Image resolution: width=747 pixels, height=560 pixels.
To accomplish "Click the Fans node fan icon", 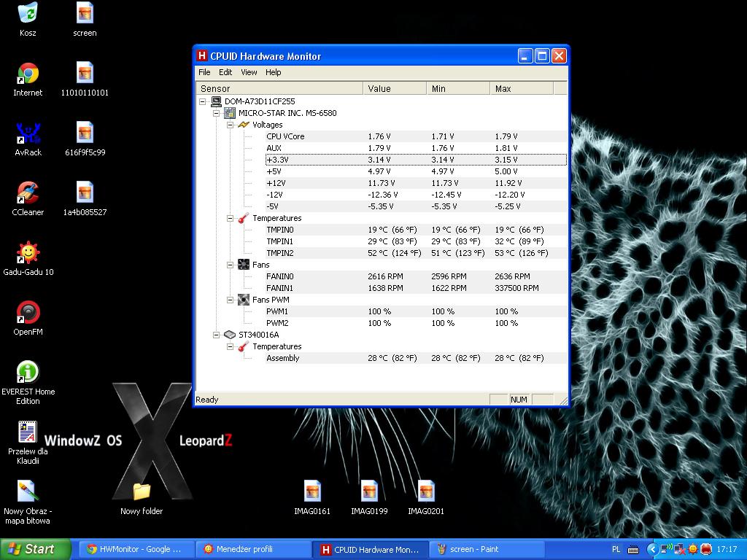I will [244, 265].
